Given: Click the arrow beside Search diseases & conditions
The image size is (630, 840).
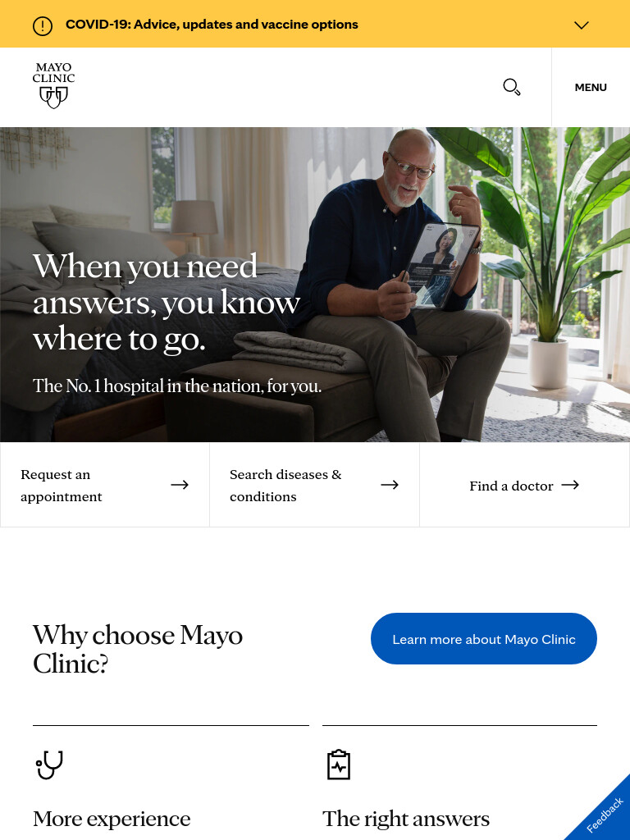Looking at the screenshot, I should point(390,485).
